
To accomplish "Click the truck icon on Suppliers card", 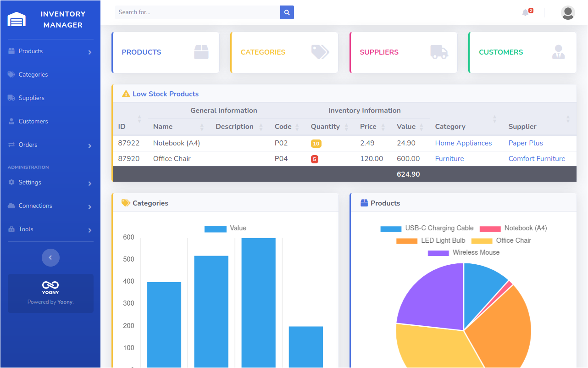I will (x=439, y=52).
